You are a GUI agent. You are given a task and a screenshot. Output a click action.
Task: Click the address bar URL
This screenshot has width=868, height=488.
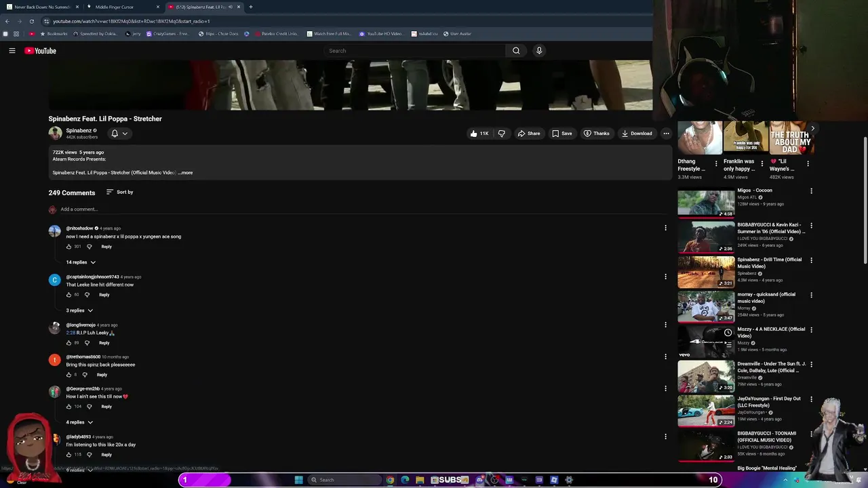click(132, 21)
